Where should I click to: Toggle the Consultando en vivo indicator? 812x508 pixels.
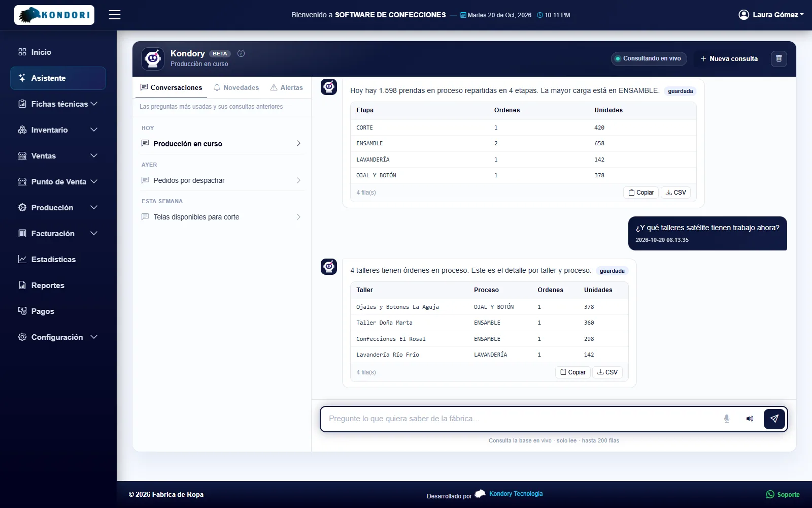649,59
